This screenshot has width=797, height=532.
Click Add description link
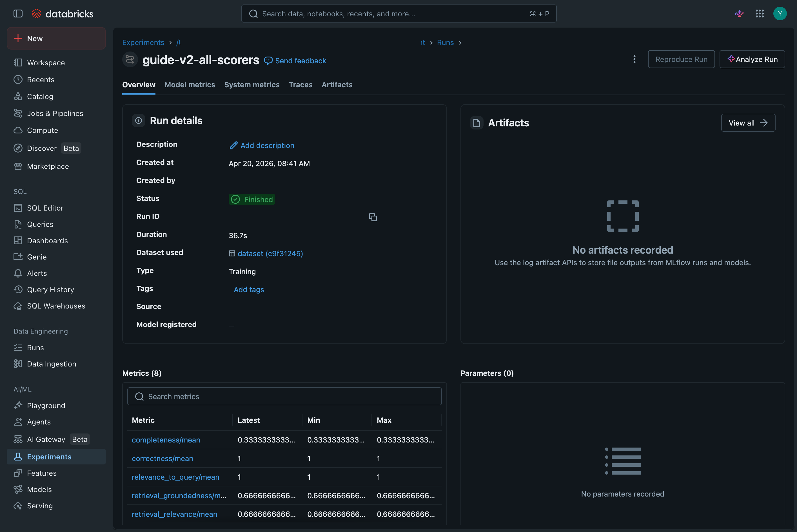click(x=262, y=146)
